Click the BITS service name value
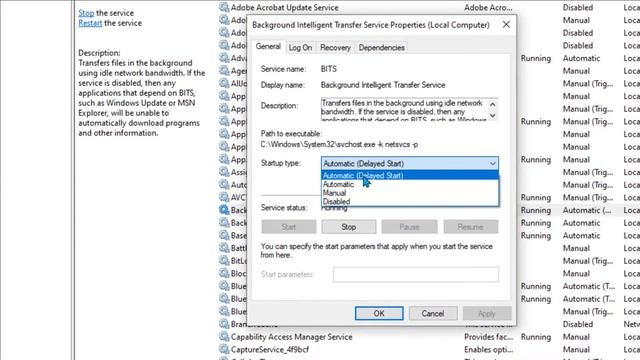 click(x=329, y=69)
